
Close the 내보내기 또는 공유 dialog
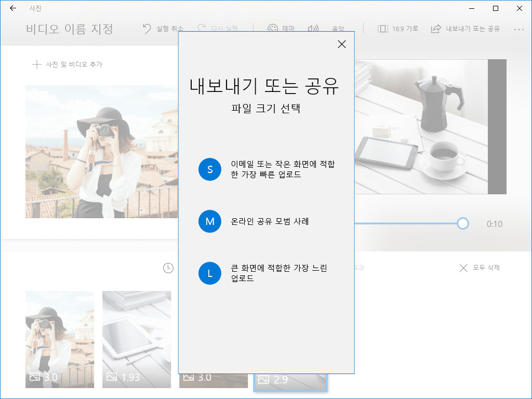tap(342, 44)
